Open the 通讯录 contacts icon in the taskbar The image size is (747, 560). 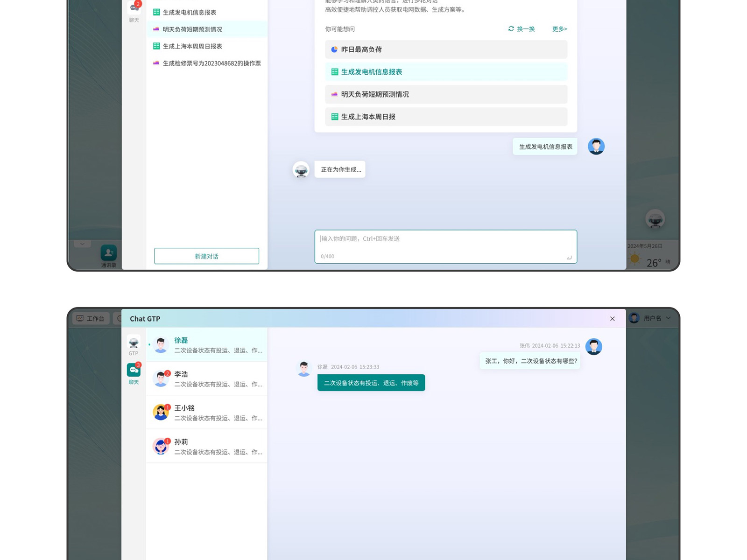click(108, 253)
